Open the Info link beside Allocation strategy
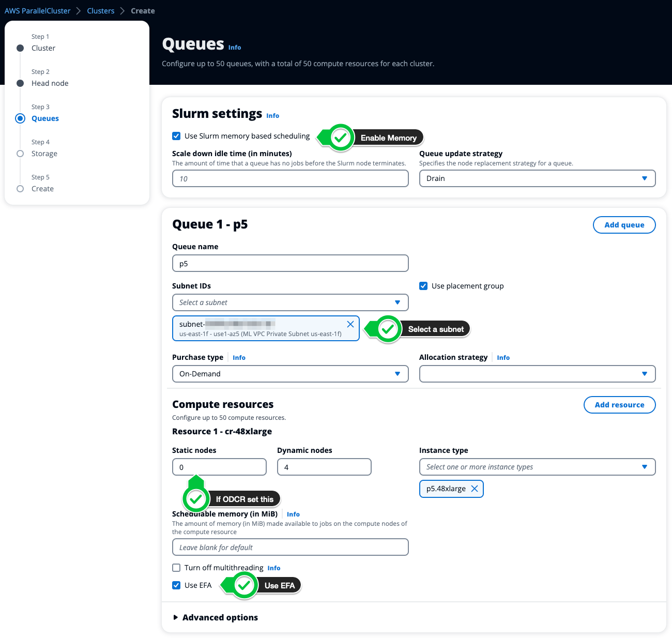Screen dimensions: 672x638 pos(503,358)
